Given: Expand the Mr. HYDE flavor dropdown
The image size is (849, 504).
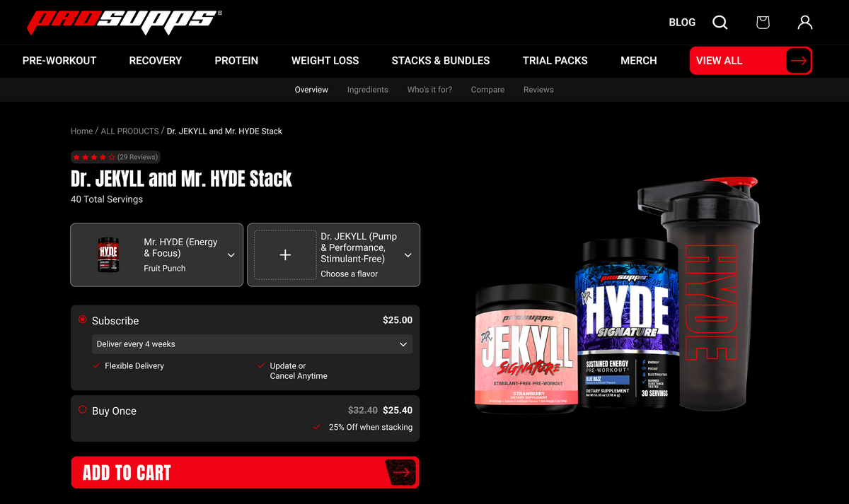Looking at the screenshot, I should (231, 255).
